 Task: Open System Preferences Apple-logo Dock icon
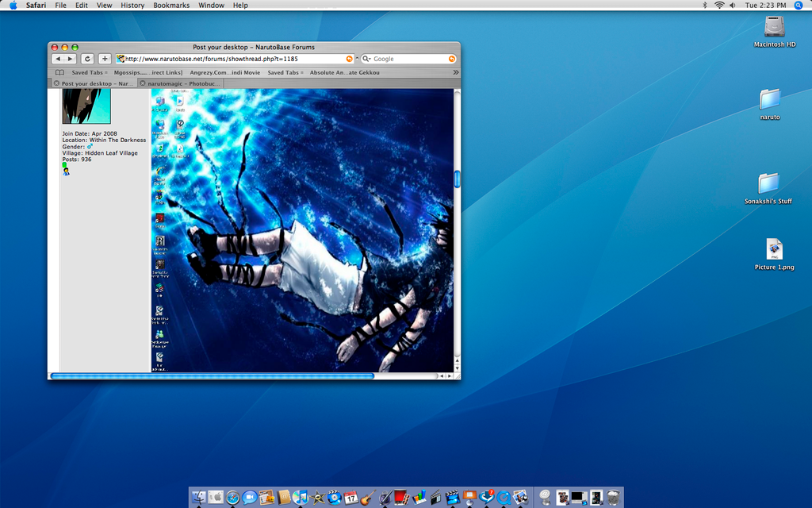click(216, 498)
